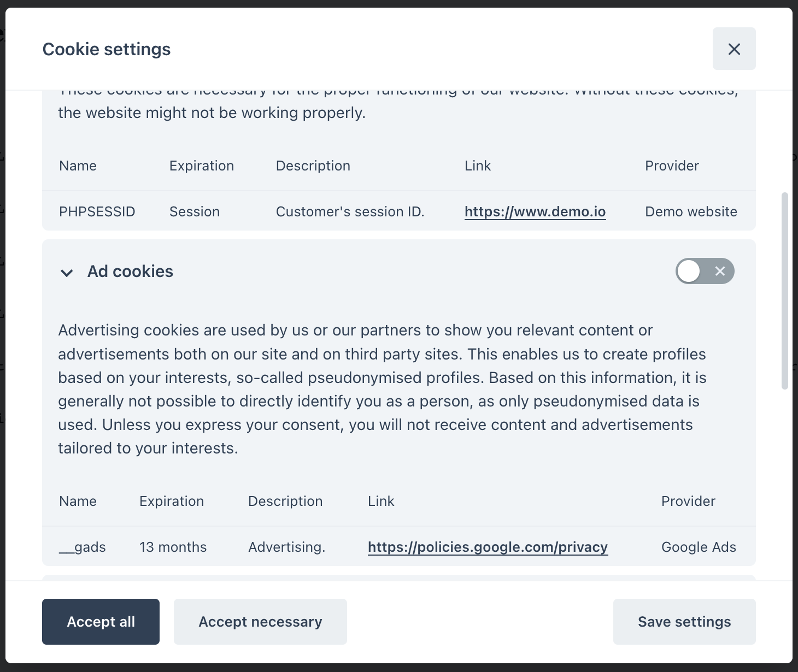Save settings with the bottom-right button
The height and width of the screenshot is (672, 798).
(x=684, y=622)
